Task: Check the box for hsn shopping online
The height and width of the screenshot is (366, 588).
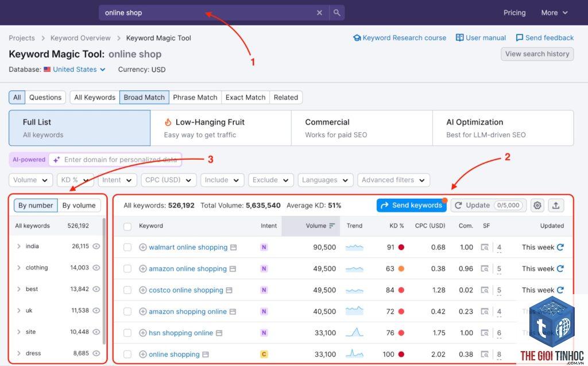Action: [x=127, y=333]
